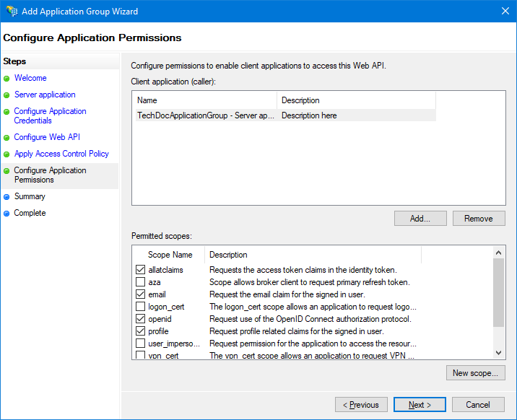Select the allatclaims scope name text
Screen dimensions: 517x420
point(165,270)
